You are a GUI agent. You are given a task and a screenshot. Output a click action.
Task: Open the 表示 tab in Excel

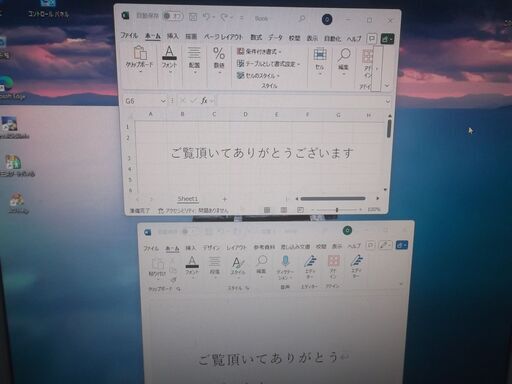312,38
